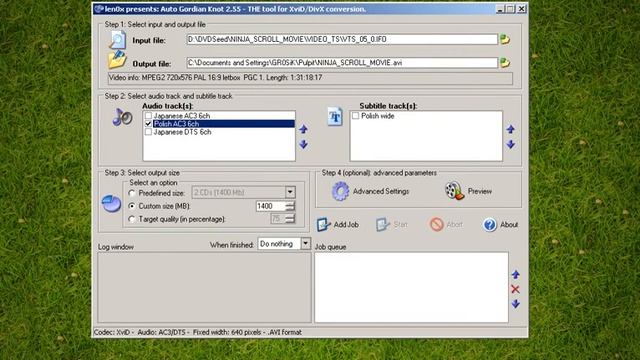Image resolution: width=640 pixels, height=360 pixels.
Task: Click the greyed Start icon
Action: 382,224
